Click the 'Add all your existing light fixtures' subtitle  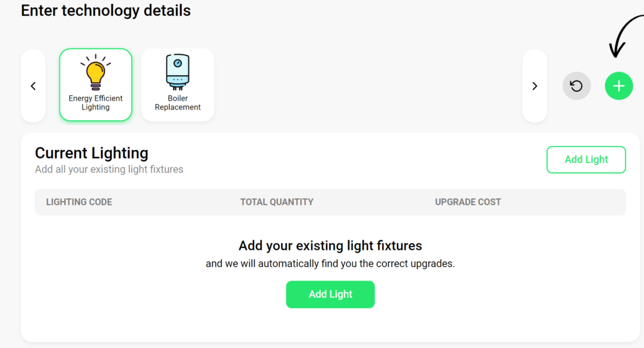109,169
